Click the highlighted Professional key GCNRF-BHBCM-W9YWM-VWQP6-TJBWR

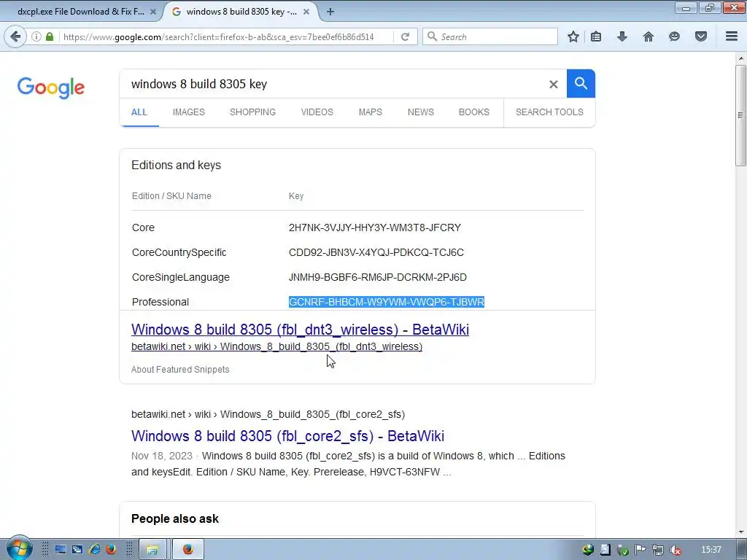pos(387,302)
